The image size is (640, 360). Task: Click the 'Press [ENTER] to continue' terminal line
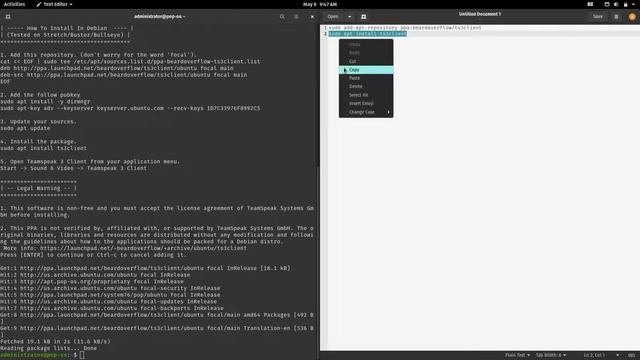(93, 255)
